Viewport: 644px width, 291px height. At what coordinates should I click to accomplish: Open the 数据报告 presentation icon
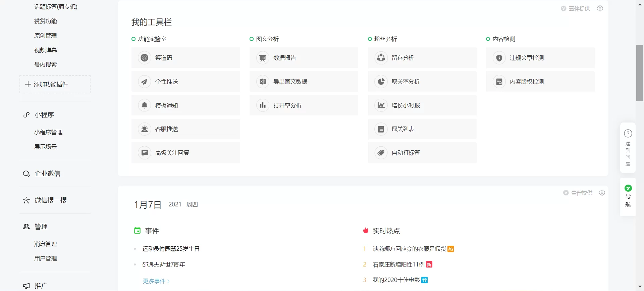[x=263, y=58]
